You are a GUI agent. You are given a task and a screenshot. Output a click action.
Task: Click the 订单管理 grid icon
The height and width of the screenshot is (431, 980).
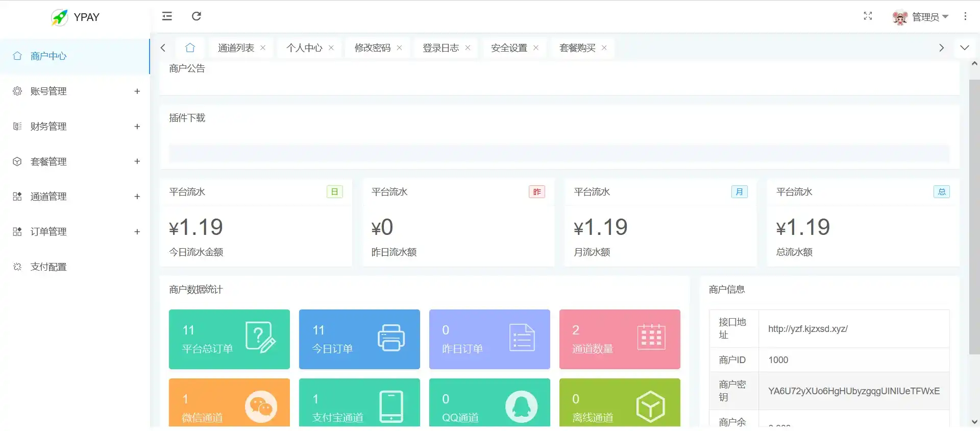17,232
